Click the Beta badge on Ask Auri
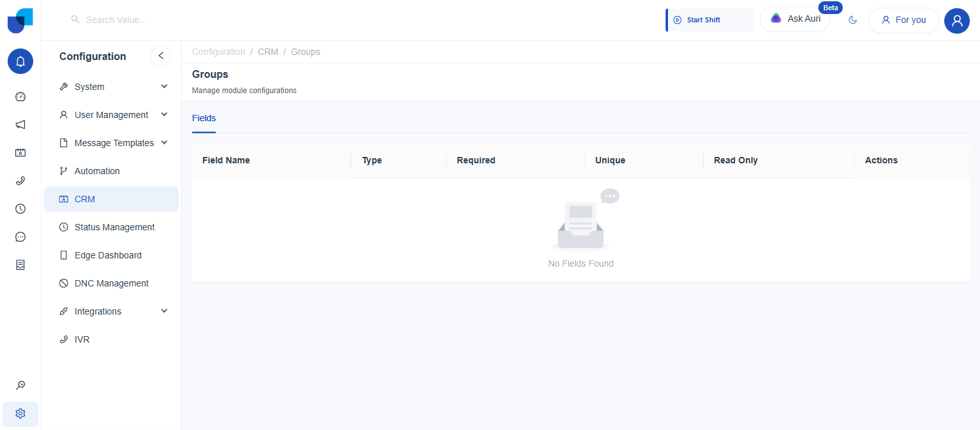980x430 pixels. pyautogui.click(x=830, y=8)
